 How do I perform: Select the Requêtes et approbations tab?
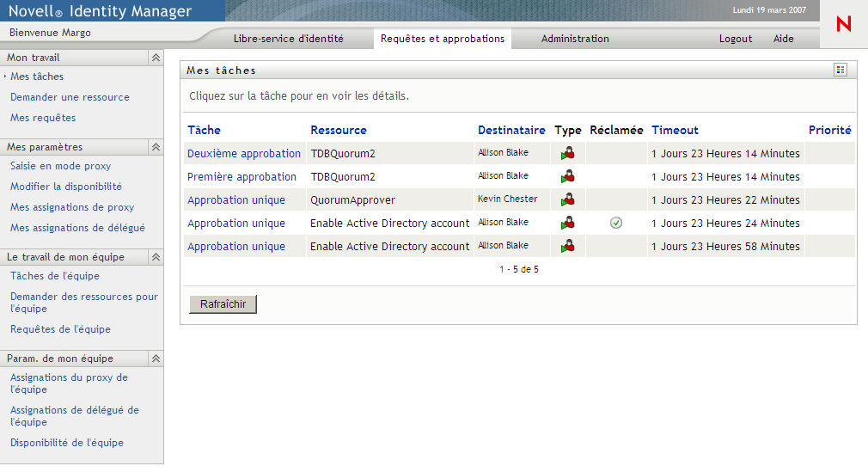coord(443,39)
